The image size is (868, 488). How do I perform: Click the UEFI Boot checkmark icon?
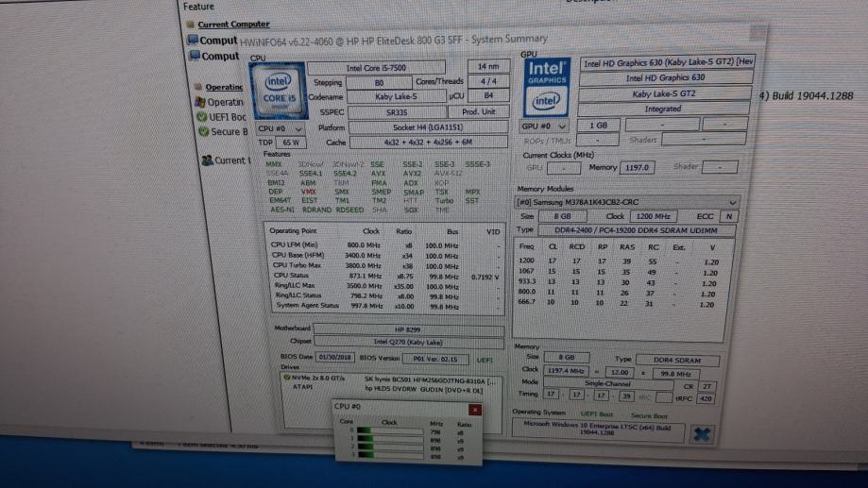click(202, 117)
